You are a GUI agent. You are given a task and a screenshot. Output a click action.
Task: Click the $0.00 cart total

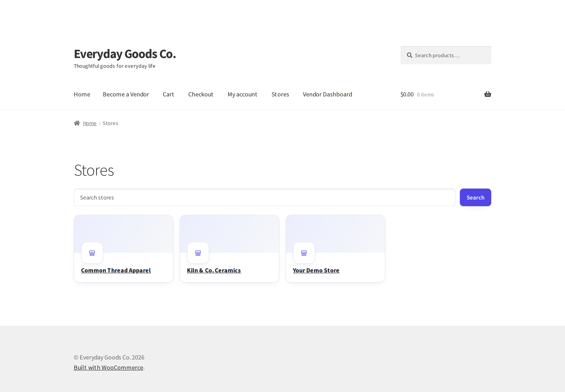pyautogui.click(x=407, y=94)
